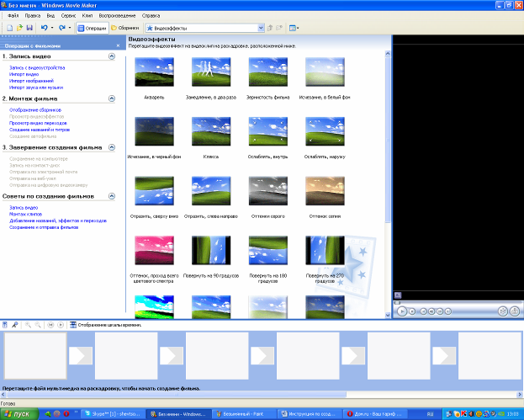Collapse the Советы по созданию фильмов section

click(x=112, y=196)
